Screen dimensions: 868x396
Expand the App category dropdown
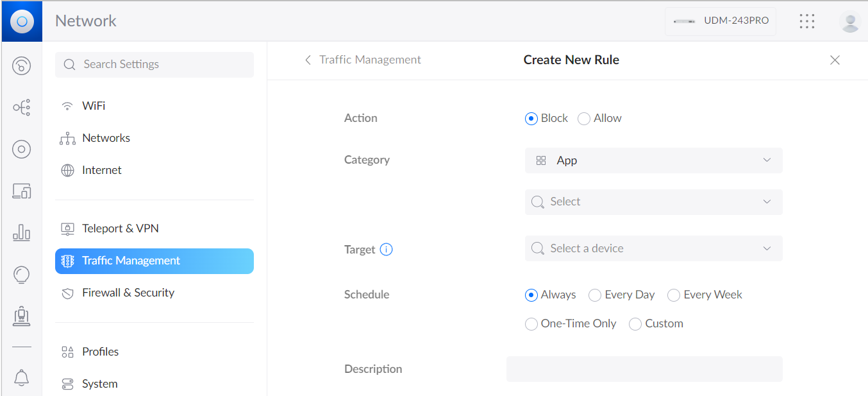coord(653,160)
